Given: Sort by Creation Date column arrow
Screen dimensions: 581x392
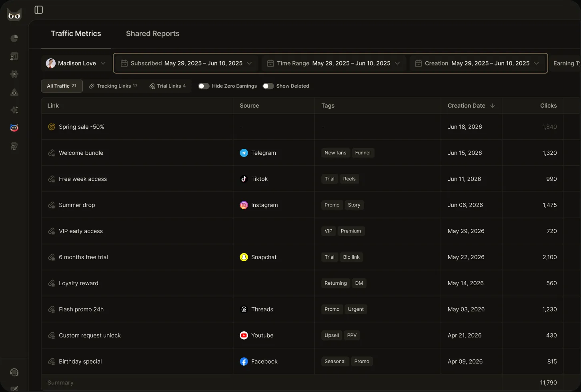Looking at the screenshot, I should [x=493, y=106].
